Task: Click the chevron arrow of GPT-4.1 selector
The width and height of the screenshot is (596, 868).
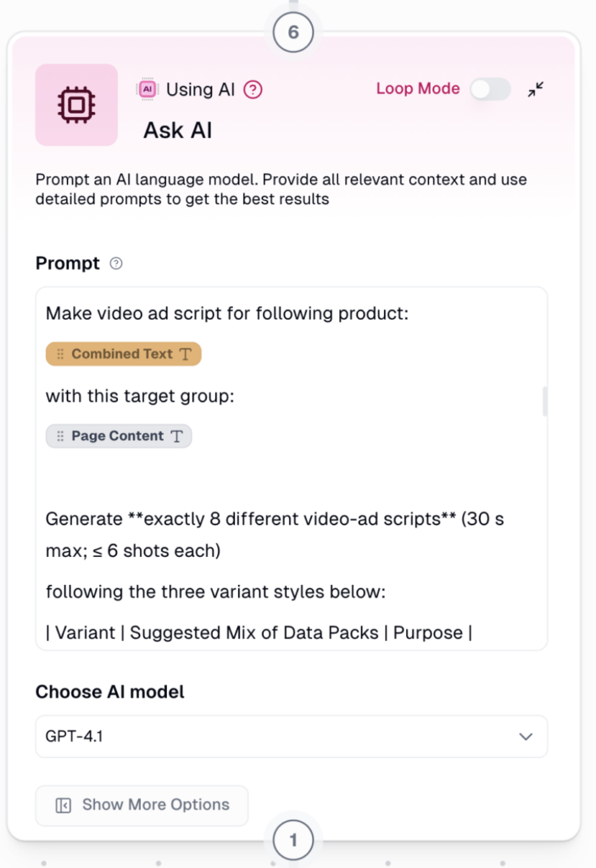Action: click(x=526, y=737)
